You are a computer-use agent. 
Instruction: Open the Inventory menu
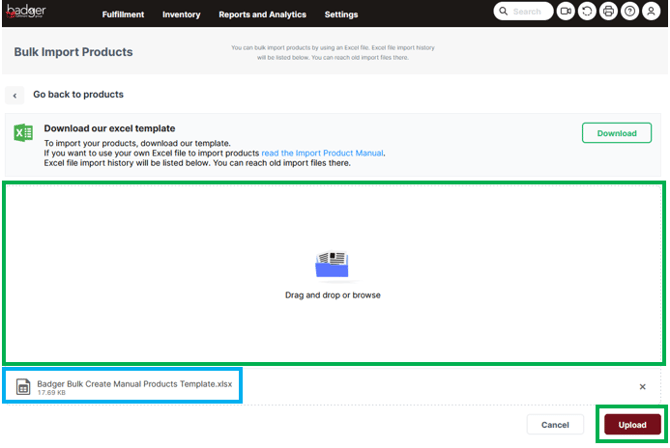pyautogui.click(x=181, y=15)
